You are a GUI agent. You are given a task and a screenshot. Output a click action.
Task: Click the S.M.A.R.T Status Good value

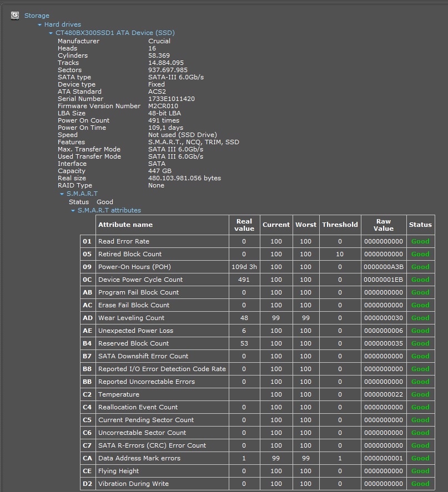click(105, 202)
